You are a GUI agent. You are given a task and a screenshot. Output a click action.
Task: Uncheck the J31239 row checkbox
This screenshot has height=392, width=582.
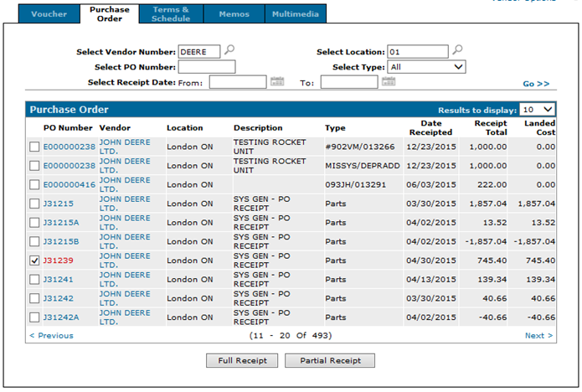[34, 260]
